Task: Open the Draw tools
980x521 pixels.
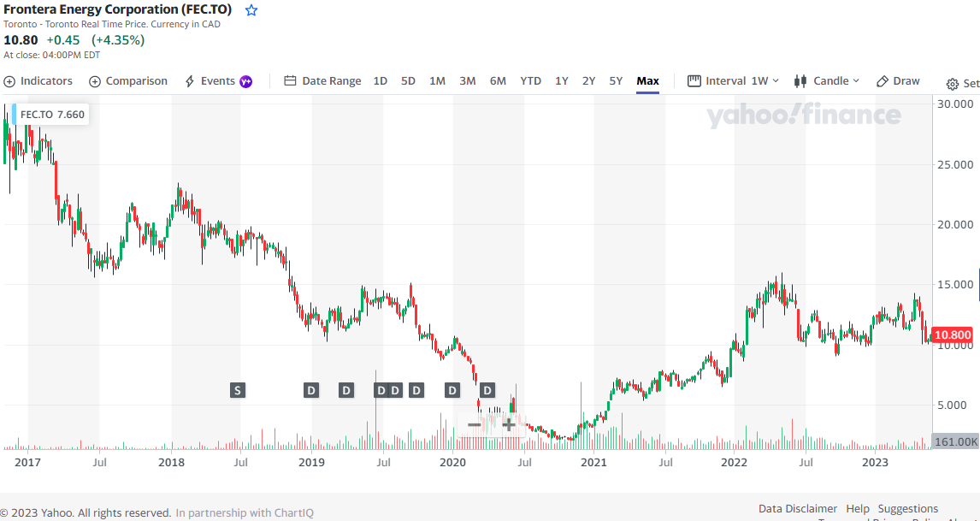Action: 898,80
